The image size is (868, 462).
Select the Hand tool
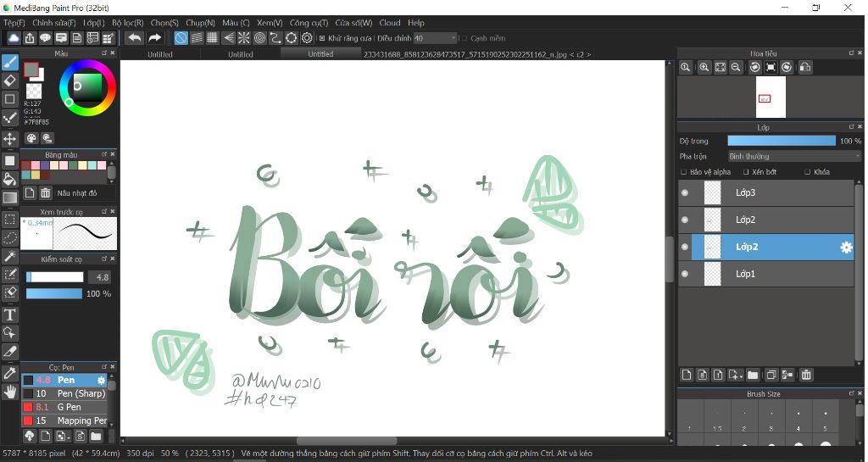click(x=10, y=392)
